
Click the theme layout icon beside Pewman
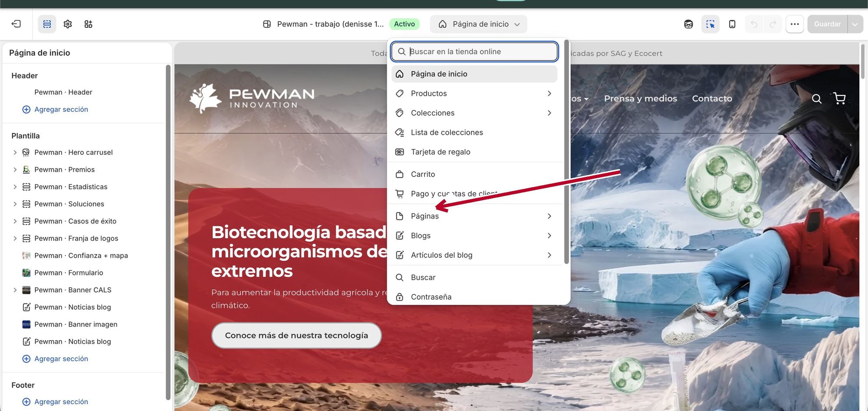coord(267,24)
